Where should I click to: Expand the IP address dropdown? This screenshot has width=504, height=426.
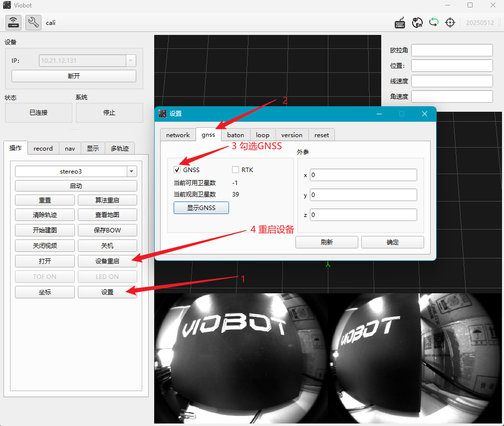point(131,60)
